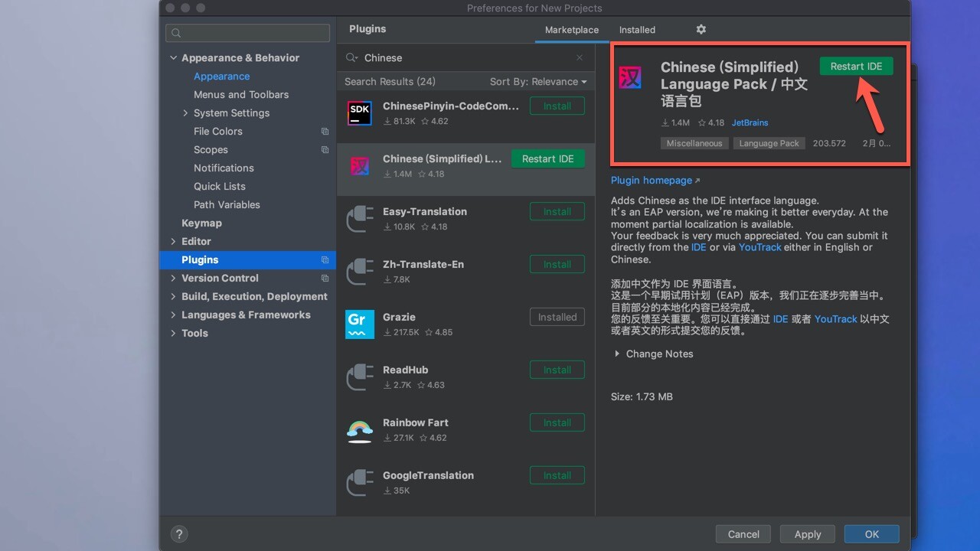Install the ReadHub plugin
This screenshot has height=551, width=980.
click(557, 370)
